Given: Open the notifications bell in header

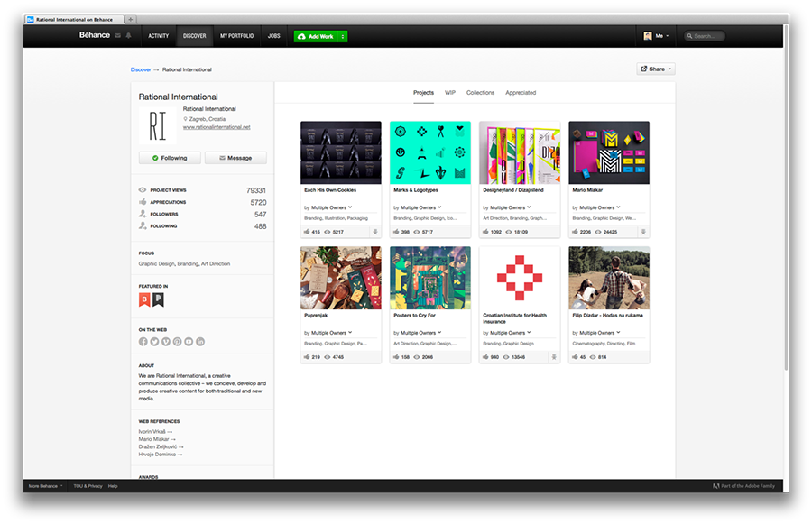Looking at the screenshot, I should 128,36.
